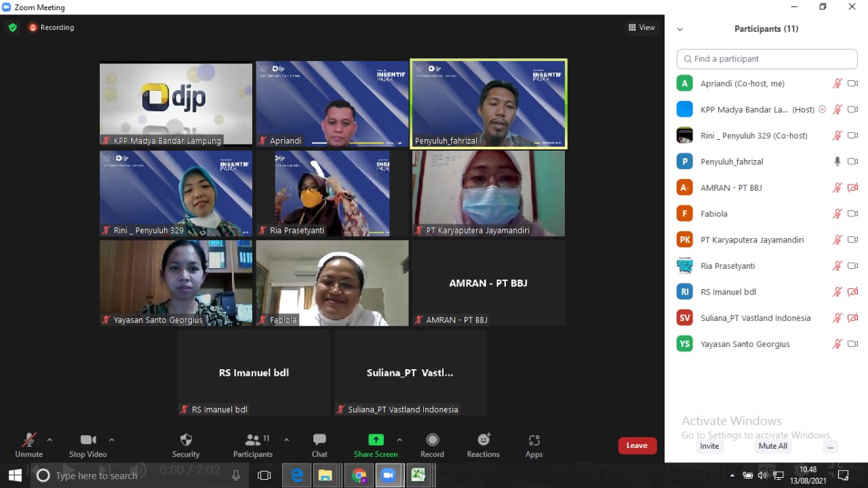
Task: Open Participants list icon in toolbar
Action: point(253,440)
